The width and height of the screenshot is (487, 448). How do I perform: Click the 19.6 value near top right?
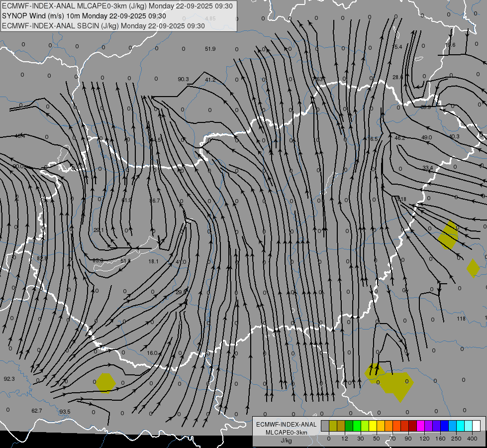point(450,45)
